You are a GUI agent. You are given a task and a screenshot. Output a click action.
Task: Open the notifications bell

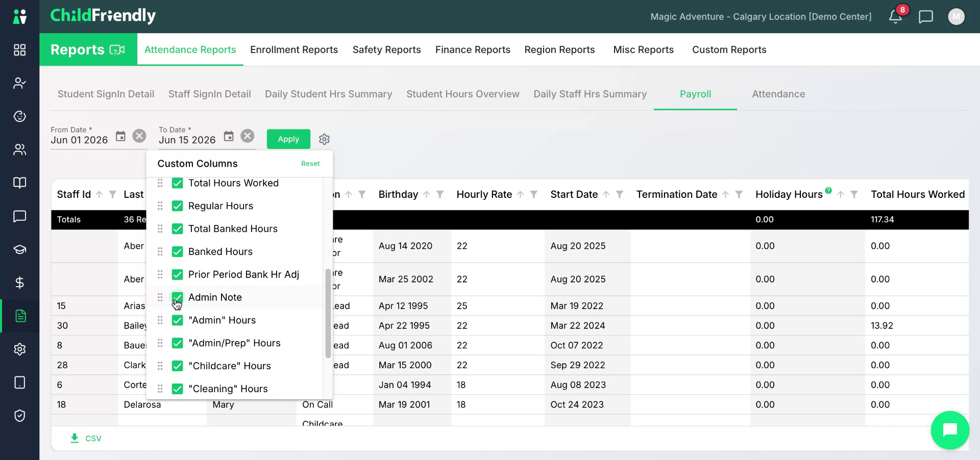[x=895, y=16]
